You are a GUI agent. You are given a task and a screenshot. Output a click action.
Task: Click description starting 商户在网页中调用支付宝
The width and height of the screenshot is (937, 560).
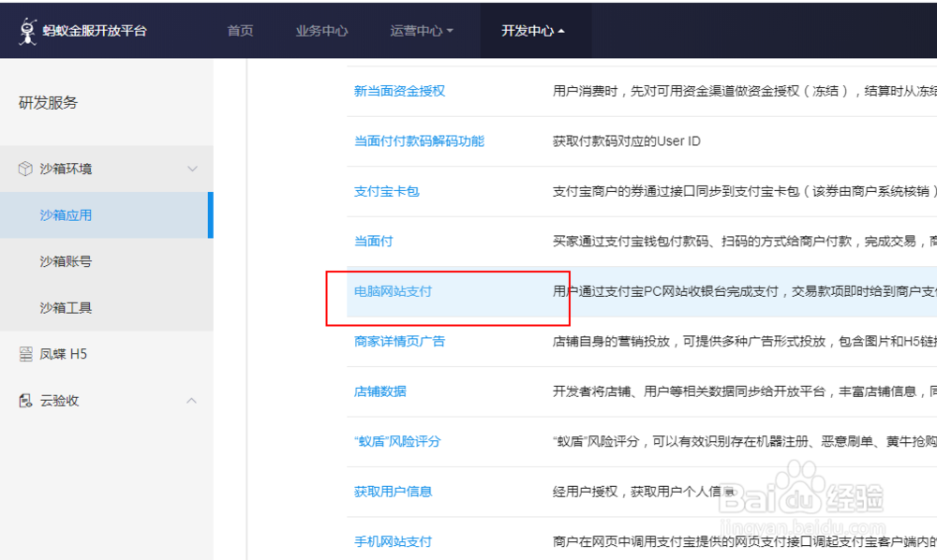pyautogui.click(x=745, y=541)
